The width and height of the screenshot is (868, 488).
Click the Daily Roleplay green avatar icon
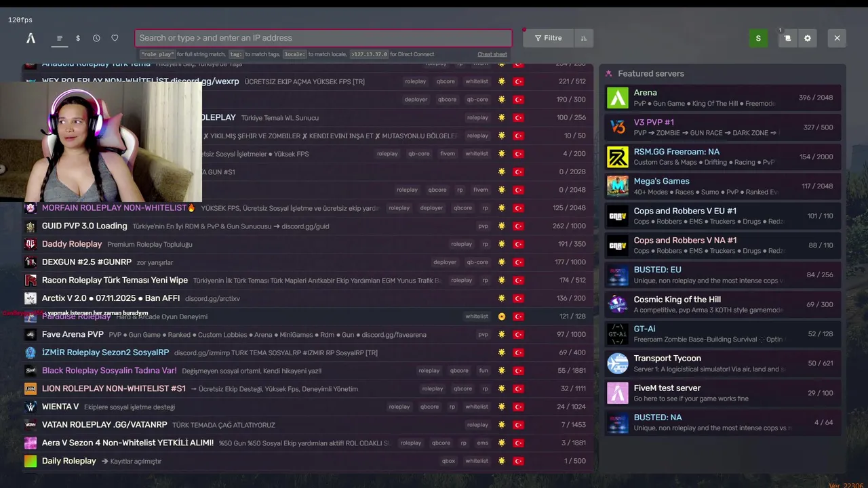(x=31, y=461)
